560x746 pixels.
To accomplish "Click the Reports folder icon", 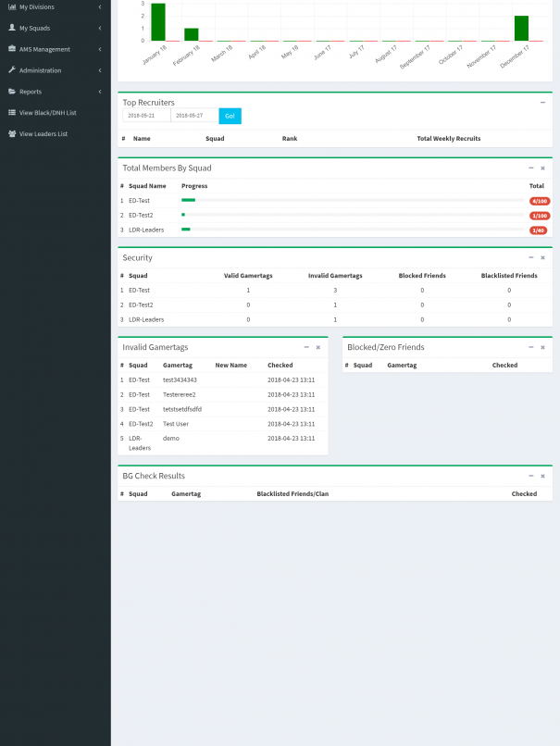I will [11, 92].
